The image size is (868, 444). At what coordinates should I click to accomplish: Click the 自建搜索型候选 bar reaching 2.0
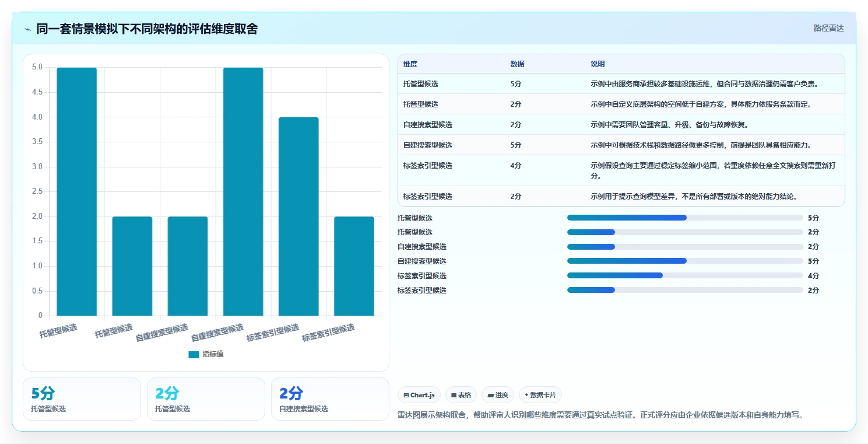click(188, 267)
